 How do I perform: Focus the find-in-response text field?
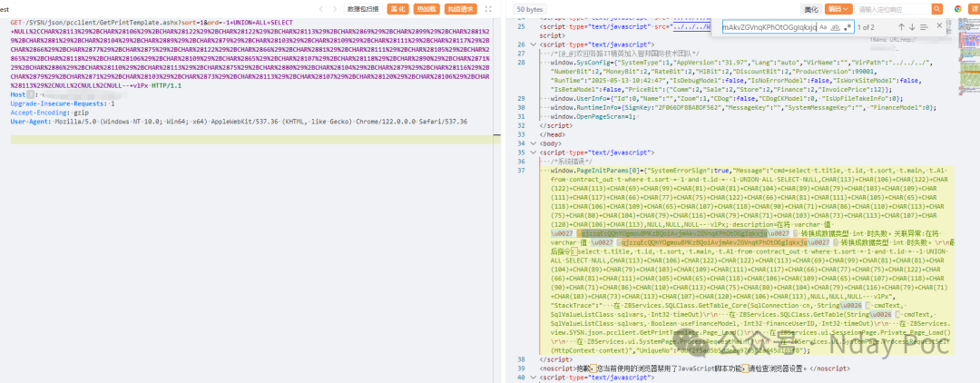(x=769, y=27)
